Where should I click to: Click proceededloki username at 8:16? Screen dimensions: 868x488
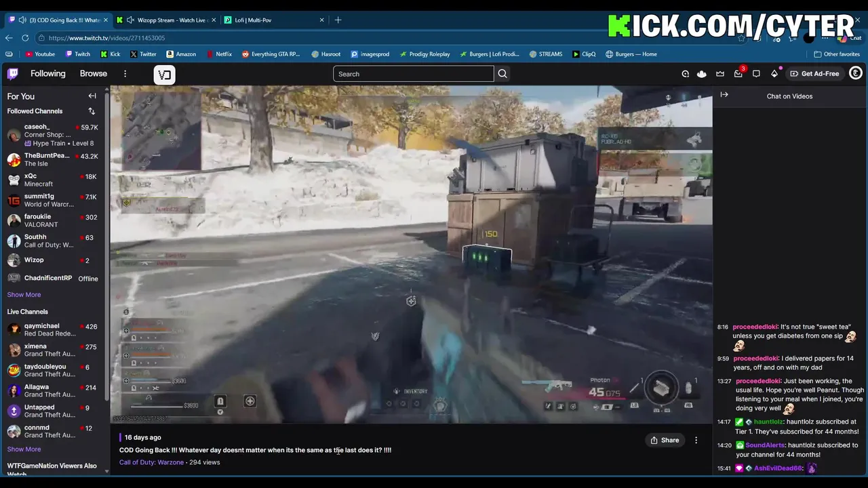[x=755, y=327]
